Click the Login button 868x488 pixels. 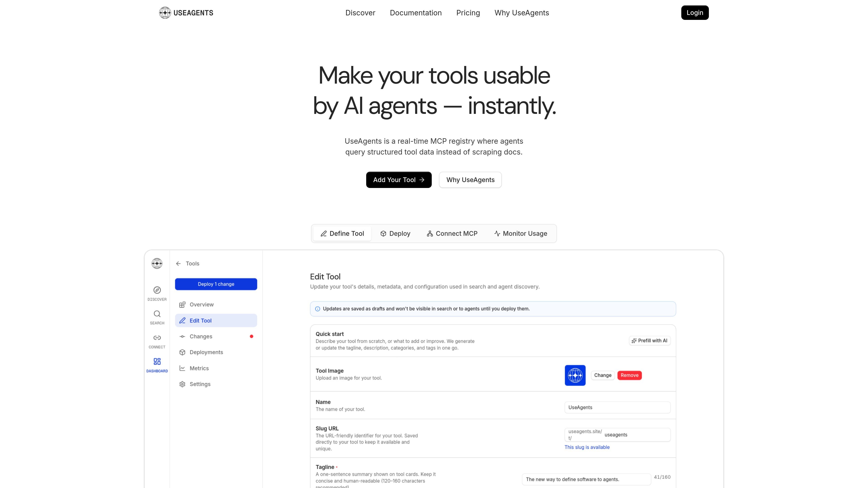pos(695,13)
